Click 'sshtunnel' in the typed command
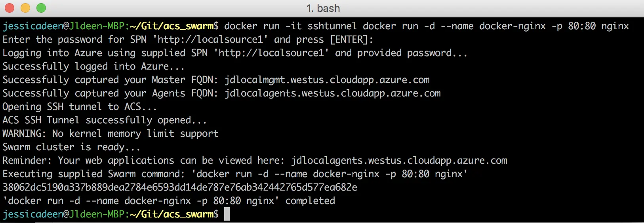The image size is (644, 223). [x=332, y=26]
